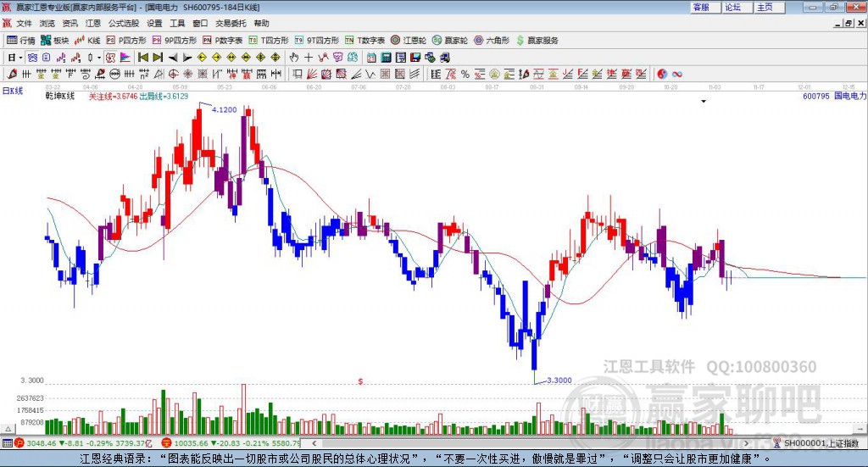This screenshot has height=467, width=868.
Task: Open the 工具 menu
Action: click(177, 23)
